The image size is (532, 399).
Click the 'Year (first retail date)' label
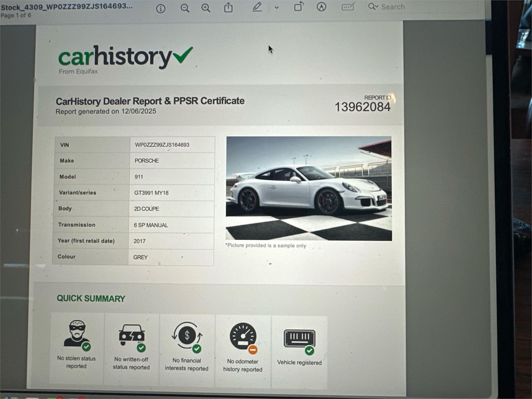point(86,241)
